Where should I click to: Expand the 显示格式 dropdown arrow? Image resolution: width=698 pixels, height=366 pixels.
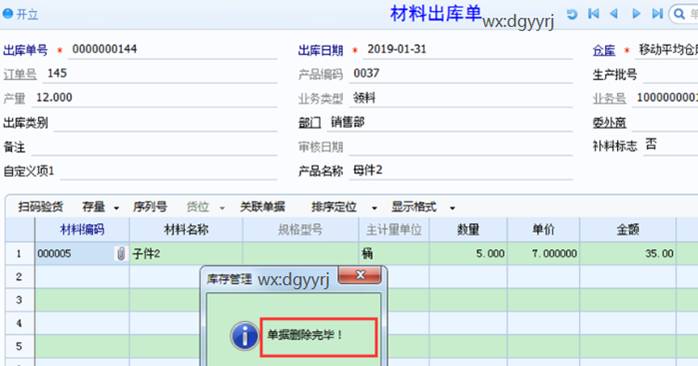452,208
